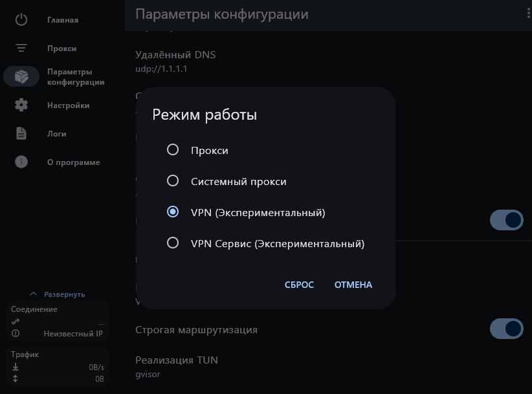Viewport: 532px width, 394px height.
Task: Go to the Логи menu item
Action: click(57, 134)
